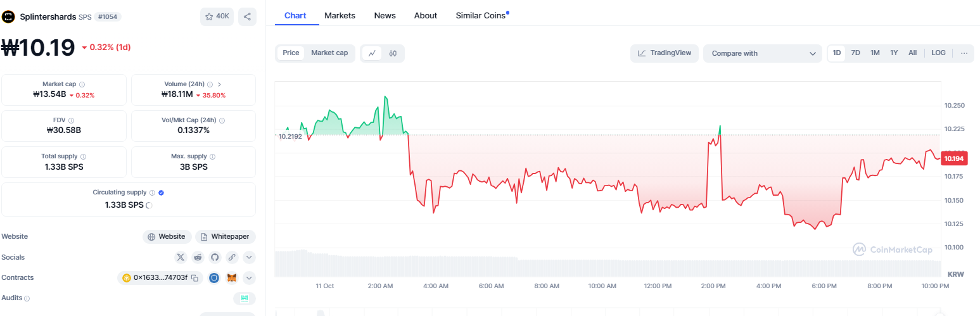Open the audit provider badge
This screenshot has height=316, width=980.
245,298
